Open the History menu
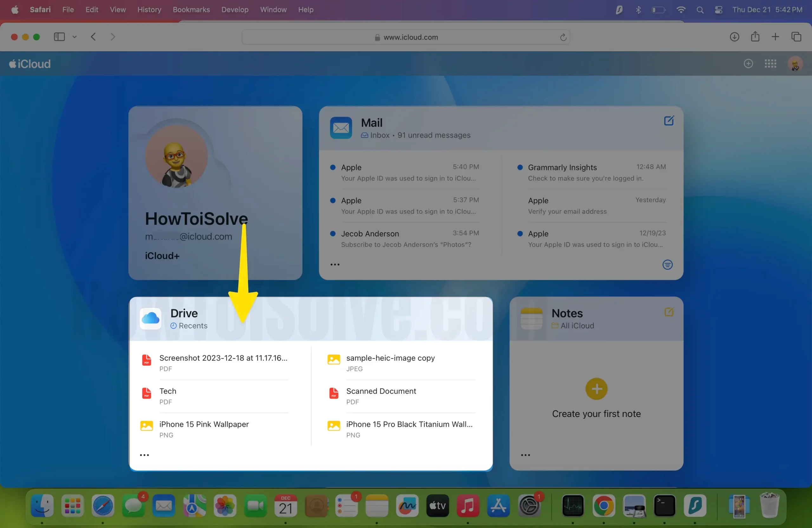Image resolution: width=812 pixels, height=528 pixels. (x=149, y=10)
